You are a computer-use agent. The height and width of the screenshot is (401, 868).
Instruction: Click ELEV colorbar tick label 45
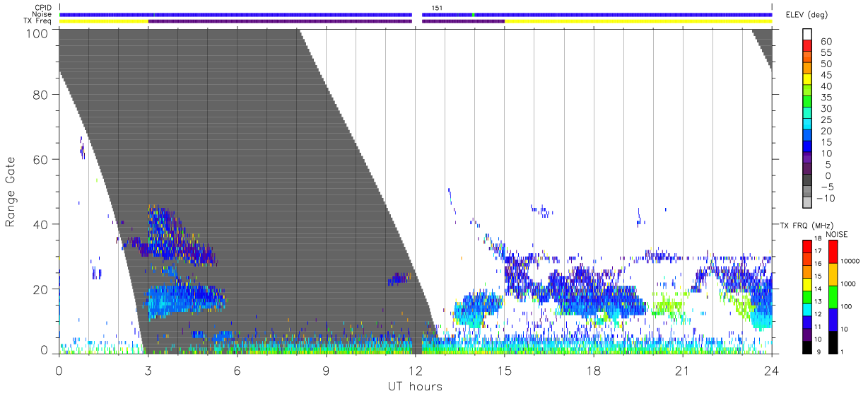pyautogui.click(x=826, y=75)
